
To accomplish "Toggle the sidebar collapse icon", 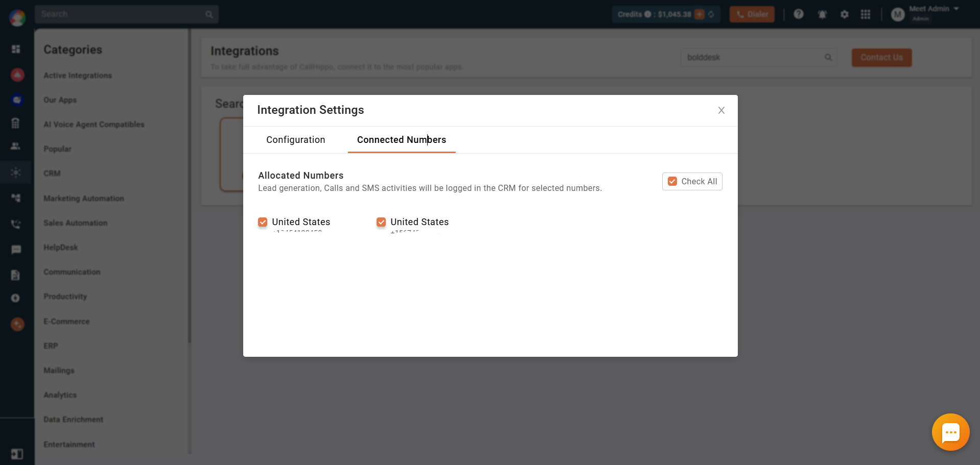I will pyautogui.click(x=17, y=454).
